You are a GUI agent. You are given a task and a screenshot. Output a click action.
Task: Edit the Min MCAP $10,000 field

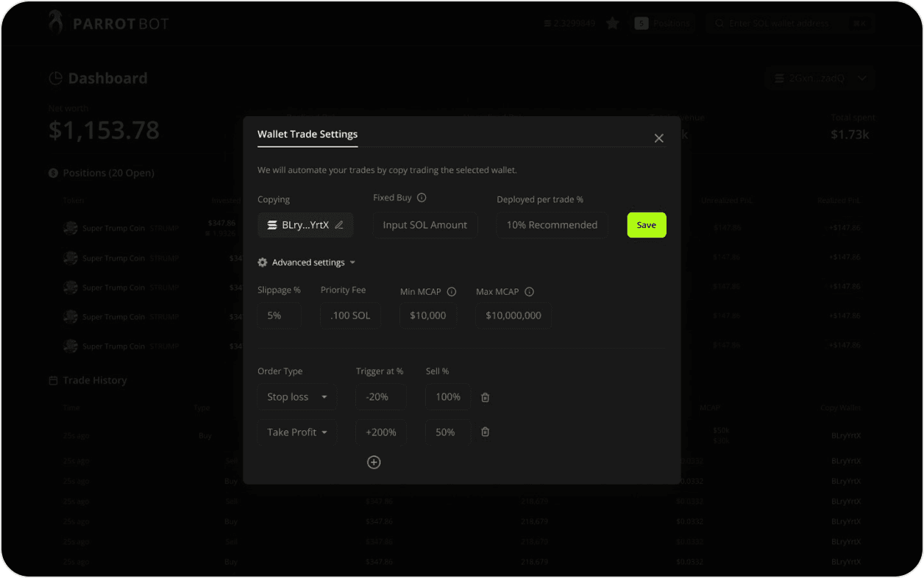click(x=428, y=315)
